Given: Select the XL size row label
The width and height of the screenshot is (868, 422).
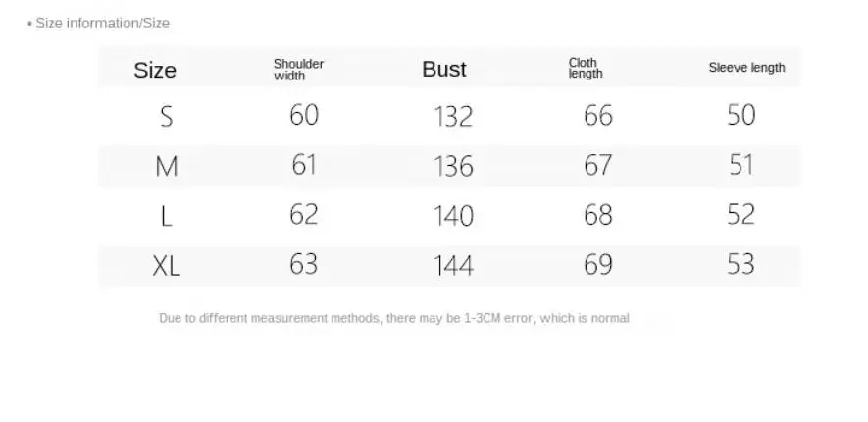Looking at the screenshot, I should [166, 266].
